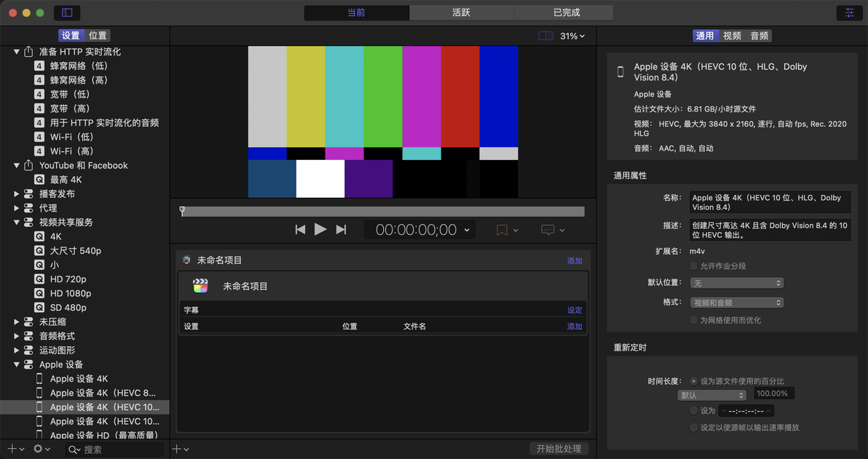Click the 100.00% percentage field

point(774,394)
